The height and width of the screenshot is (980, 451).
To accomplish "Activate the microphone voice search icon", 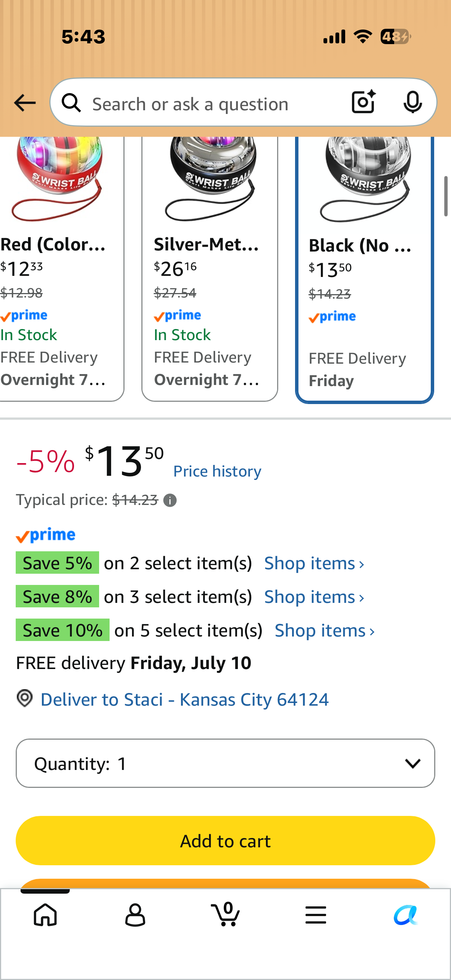I will click(412, 102).
